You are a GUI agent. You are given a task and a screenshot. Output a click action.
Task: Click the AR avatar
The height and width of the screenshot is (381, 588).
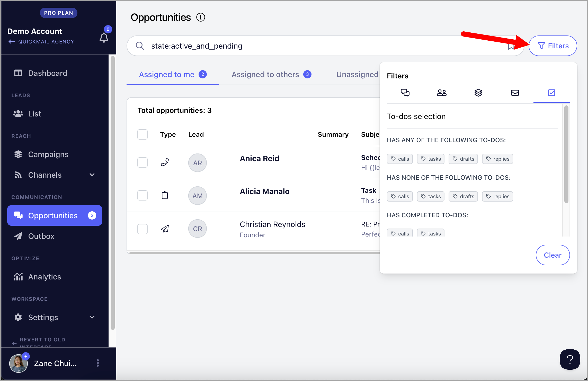[198, 163]
